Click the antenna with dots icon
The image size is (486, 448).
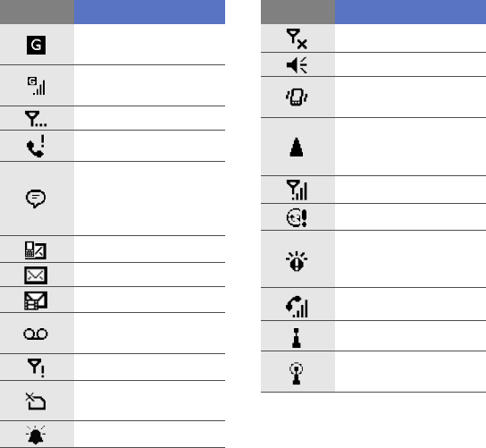pos(36,119)
